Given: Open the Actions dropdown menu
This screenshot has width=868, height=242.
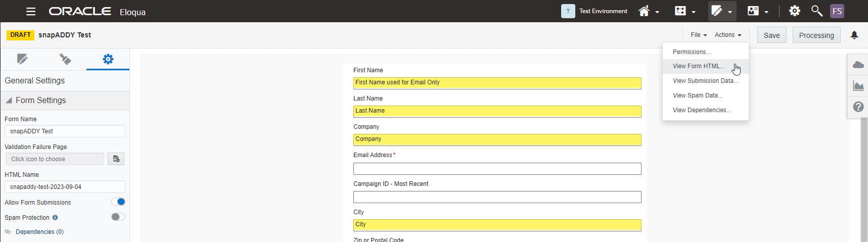Looking at the screenshot, I should coord(728,35).
